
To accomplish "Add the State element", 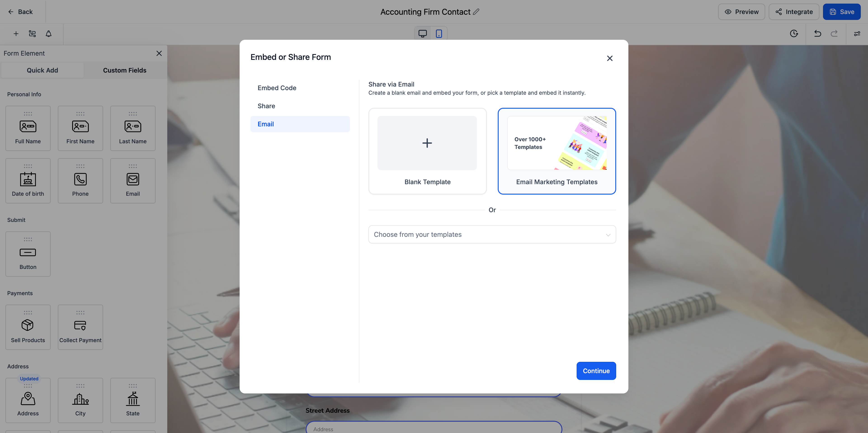I will coord(133,400).
